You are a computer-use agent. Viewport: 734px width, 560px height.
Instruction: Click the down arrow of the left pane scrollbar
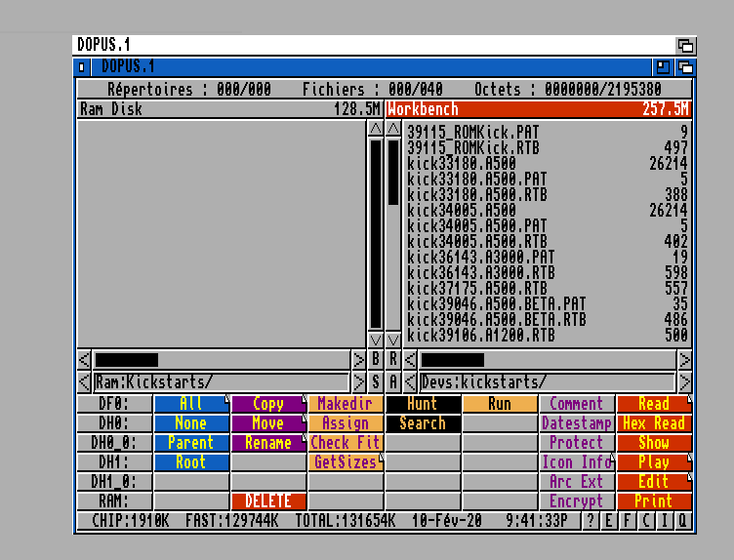(x=376, y=340)
